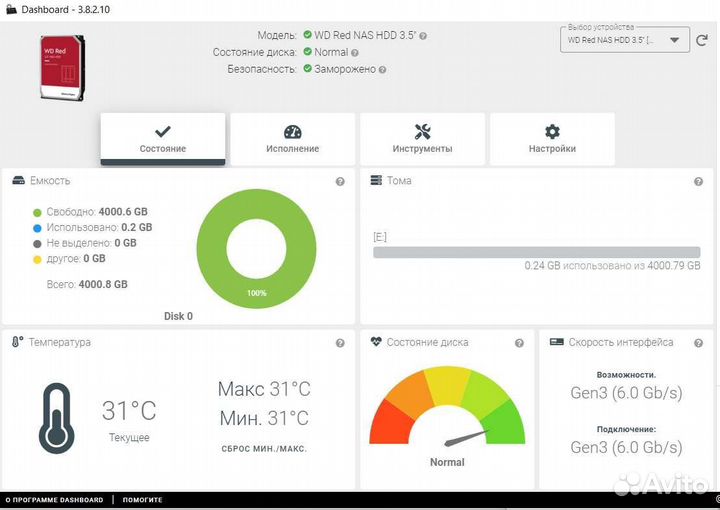This screenshot has width=720, height=510.
Task: Click СБРОС МИН./МАКС. to reset temperatures
Action: [263, 449]
